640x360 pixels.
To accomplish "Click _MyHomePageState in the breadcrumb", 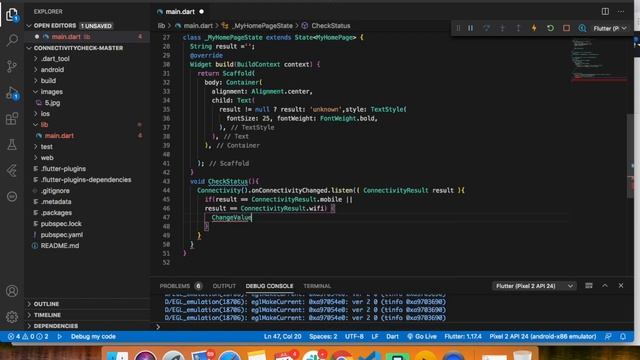I will [262, 26].
